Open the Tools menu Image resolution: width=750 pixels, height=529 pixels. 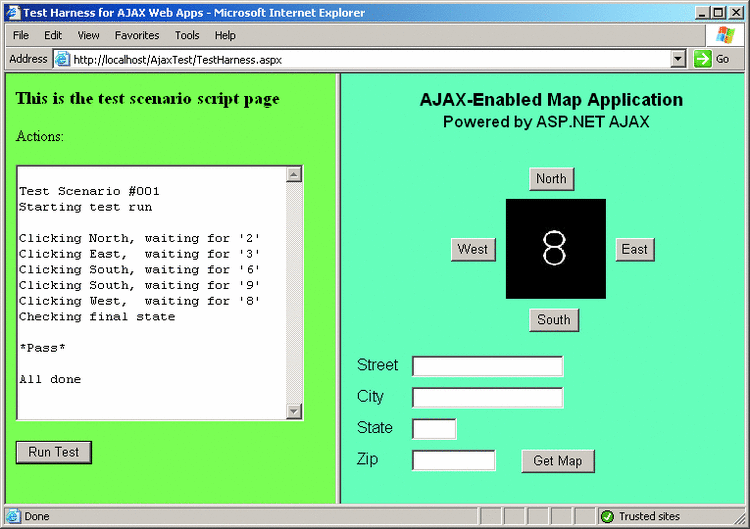(x=187, y=35)
